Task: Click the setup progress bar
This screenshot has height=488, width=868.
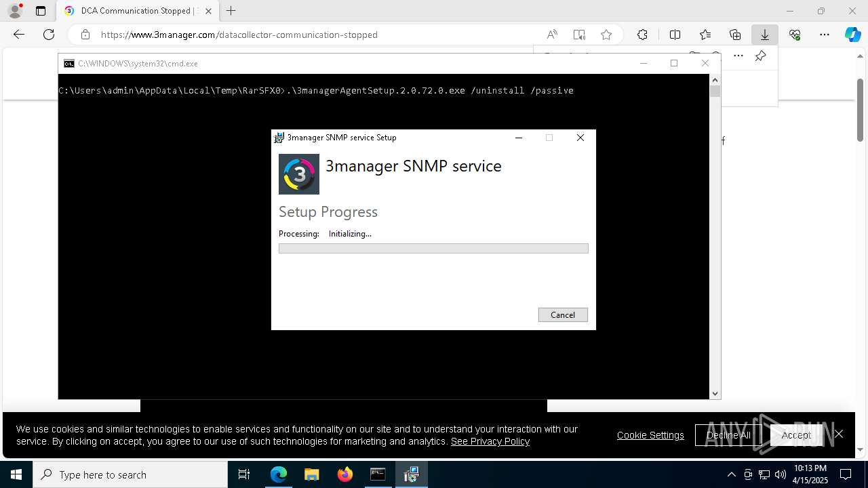Action: (x=433, y=249)
